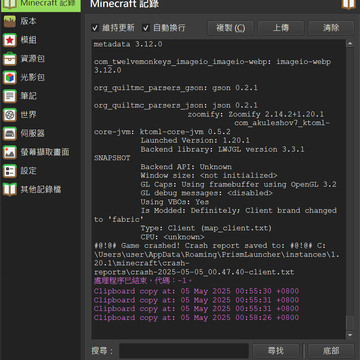Click the 伺服器 server icon

pos(10,133)
